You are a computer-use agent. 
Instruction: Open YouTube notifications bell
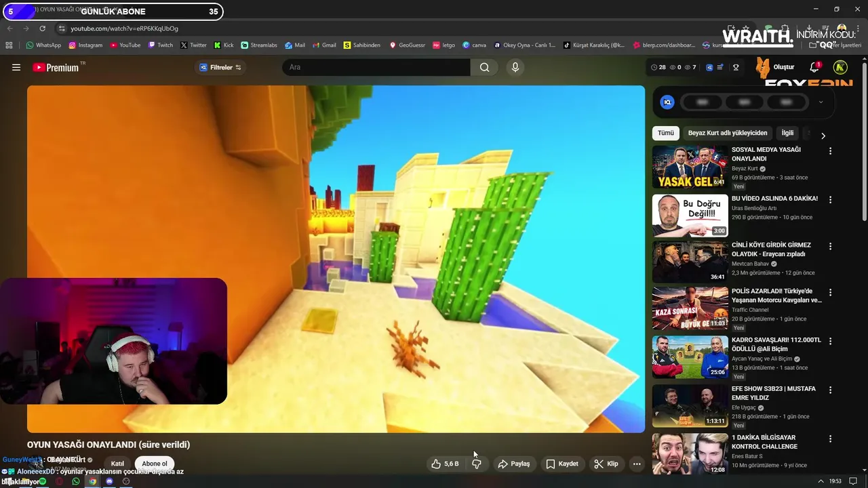[x=814, y=67]
